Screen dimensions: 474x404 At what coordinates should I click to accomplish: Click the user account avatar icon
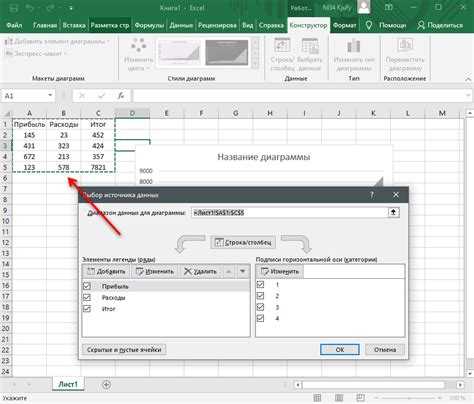pyautogui.click(x=364, y=7)
